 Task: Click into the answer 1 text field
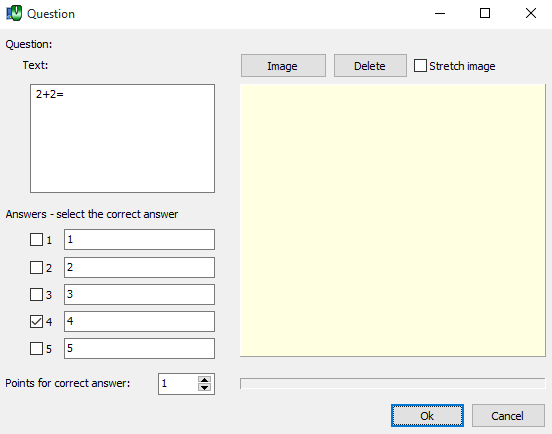click(x=139, y=240)
